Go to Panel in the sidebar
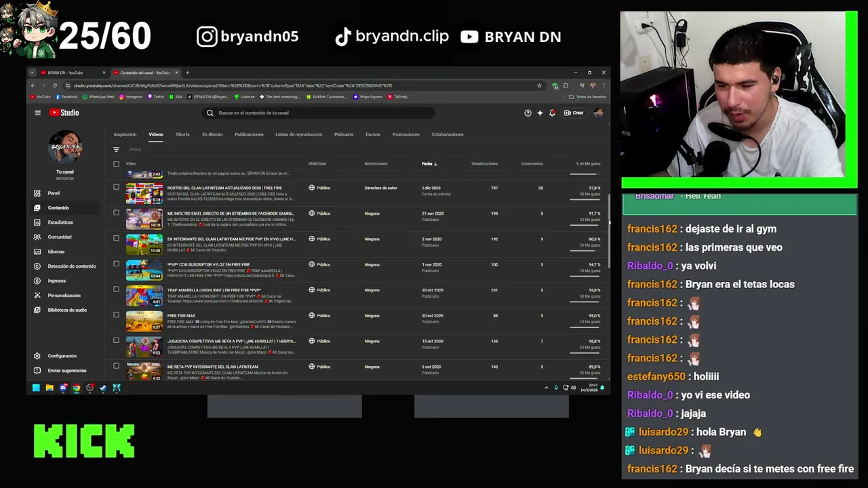 coord(54,193)
